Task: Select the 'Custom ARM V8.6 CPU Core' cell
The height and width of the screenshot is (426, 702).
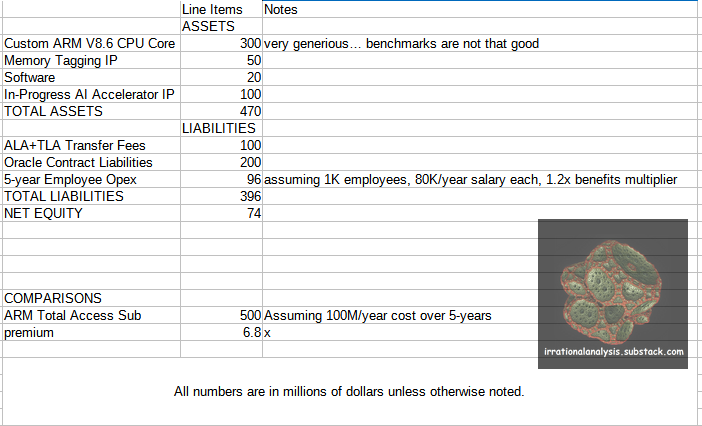Action: pyautogui.click(x=91, y=43)
